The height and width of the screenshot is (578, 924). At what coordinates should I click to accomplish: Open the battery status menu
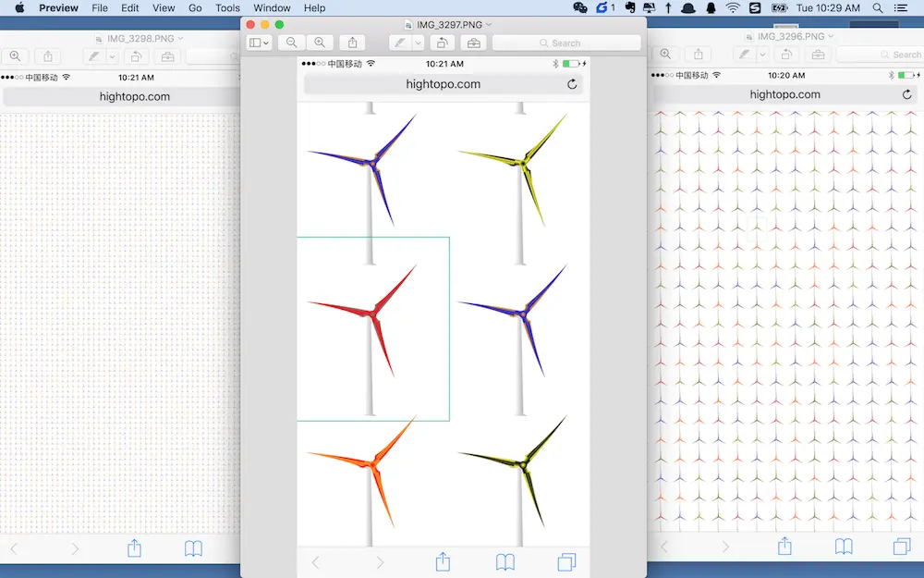[779, 7]
